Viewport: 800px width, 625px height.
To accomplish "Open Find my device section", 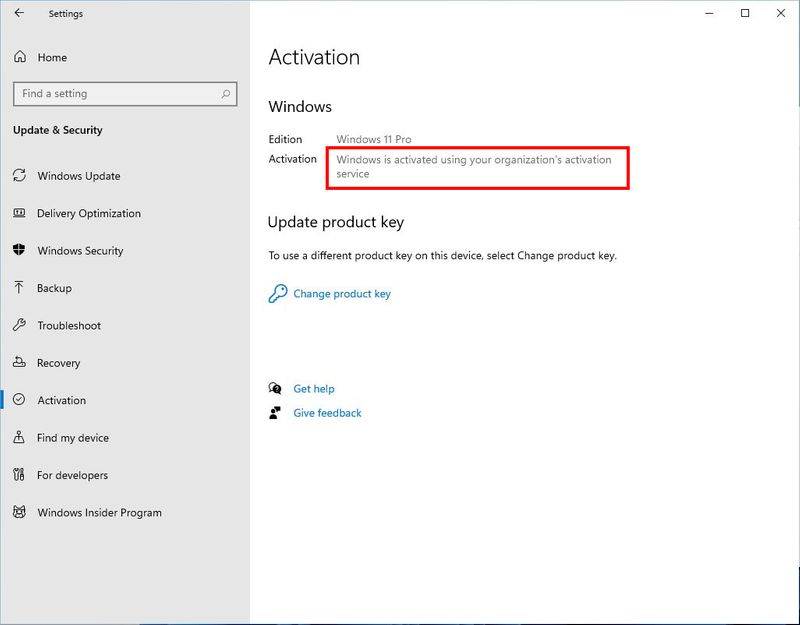I will click(x=72, y=438).
